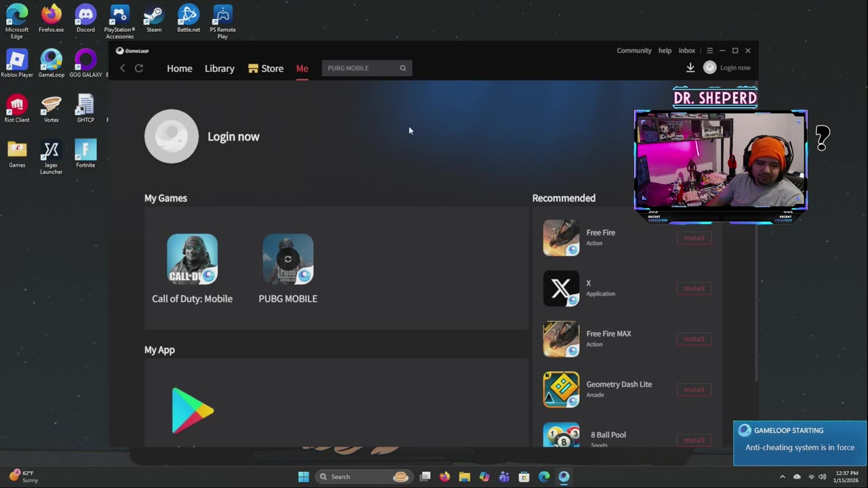This screenshot has width=868, height=488.
Task: Select the Me tab
Action: pos(302,68)
